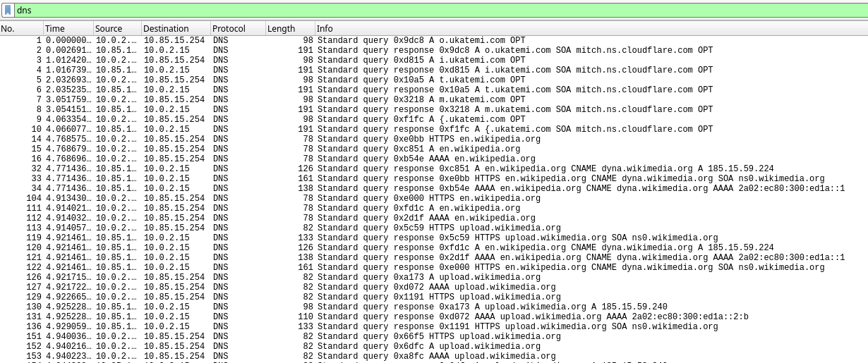This screenshot has height=363, width=868.
Task: Select packet 2 response for o.ukatemi.com
Action: [x=434, y=51]
